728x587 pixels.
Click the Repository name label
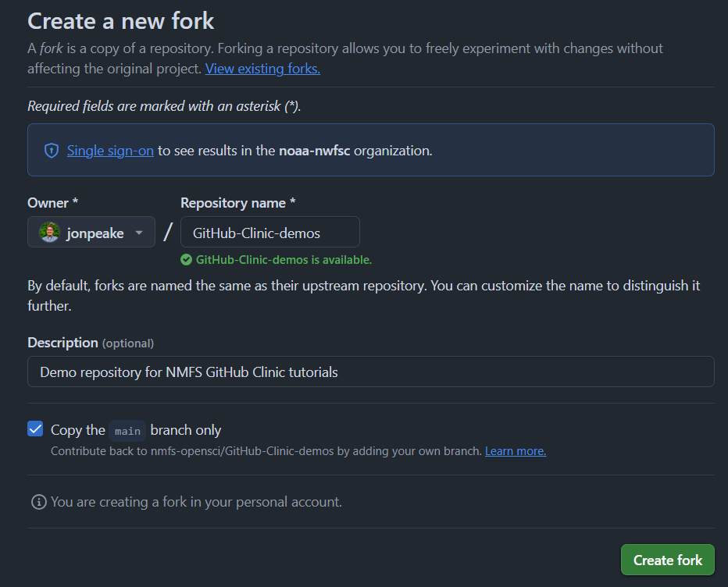click(238, 203)
